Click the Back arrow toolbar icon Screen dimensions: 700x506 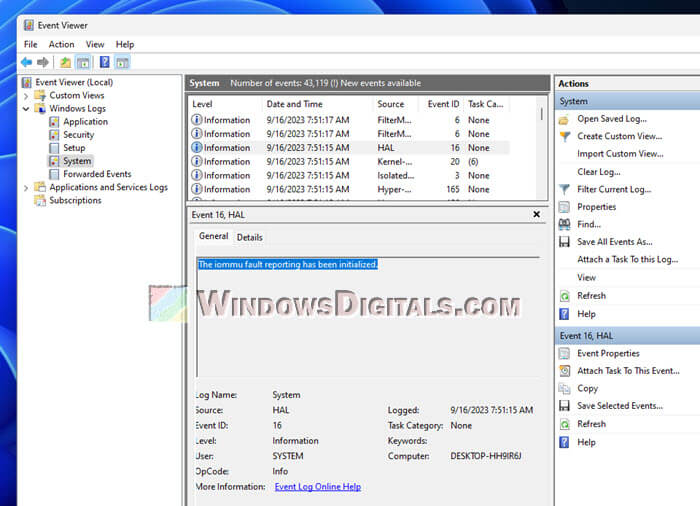(26, 62)
